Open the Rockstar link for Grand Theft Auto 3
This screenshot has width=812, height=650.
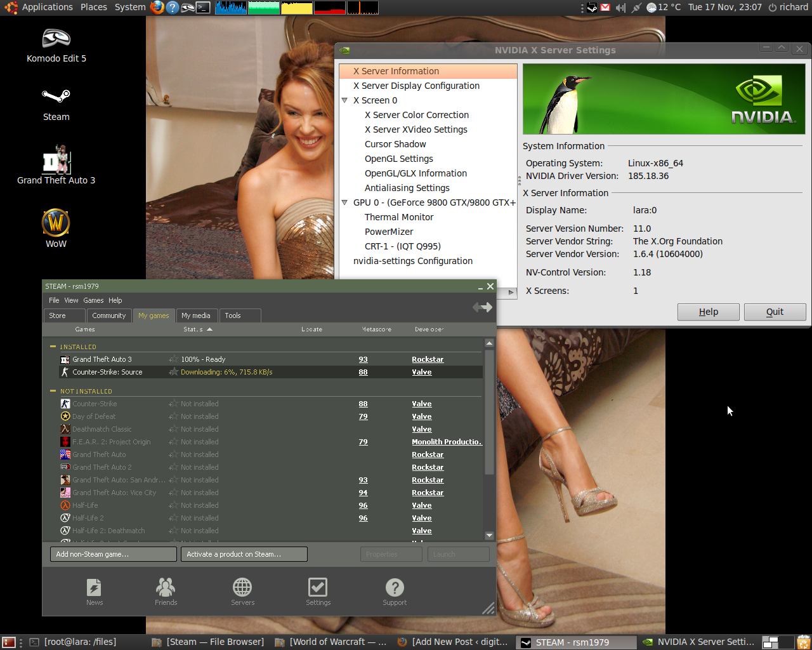[x=428, y=359]
